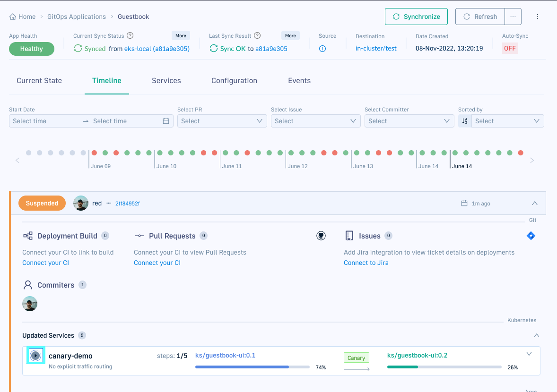Click help icon beside Current Sync Status
Viewport: 557px width, 392px height.
[x=131, y=36]
